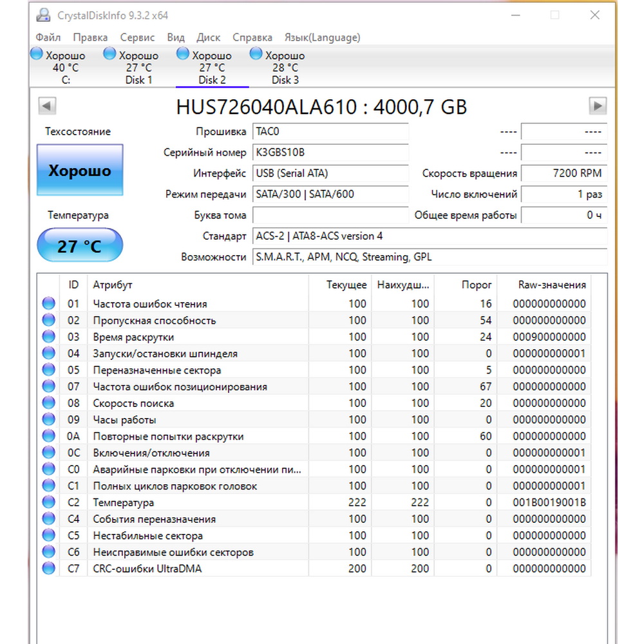Image resolution: width=644 pixels, height=644 pixels.
Task: Click status orb for attribute 07
Action: (x=48, y=386)
